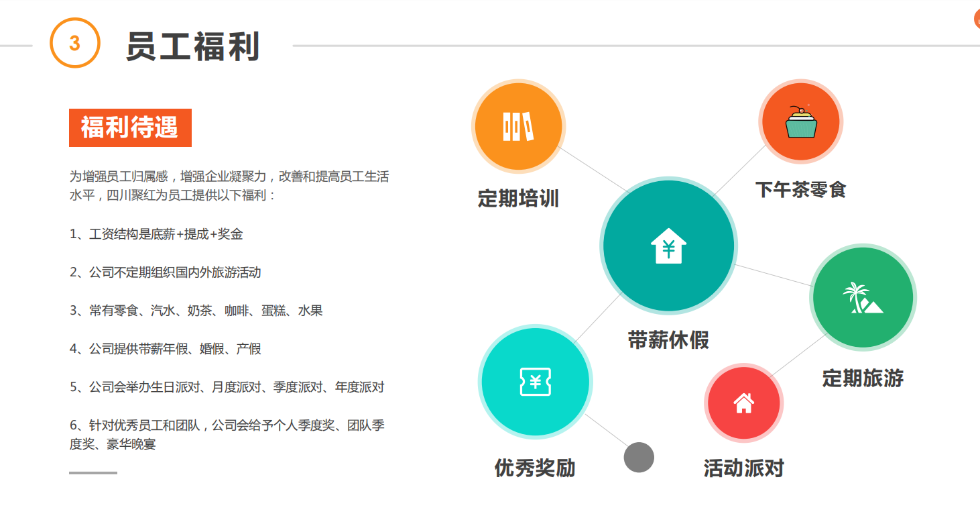Image resolution: width=980 pixels, height=528 pixels.
Task: Click the 活动派对 label
Action: [x=743, y=468]
